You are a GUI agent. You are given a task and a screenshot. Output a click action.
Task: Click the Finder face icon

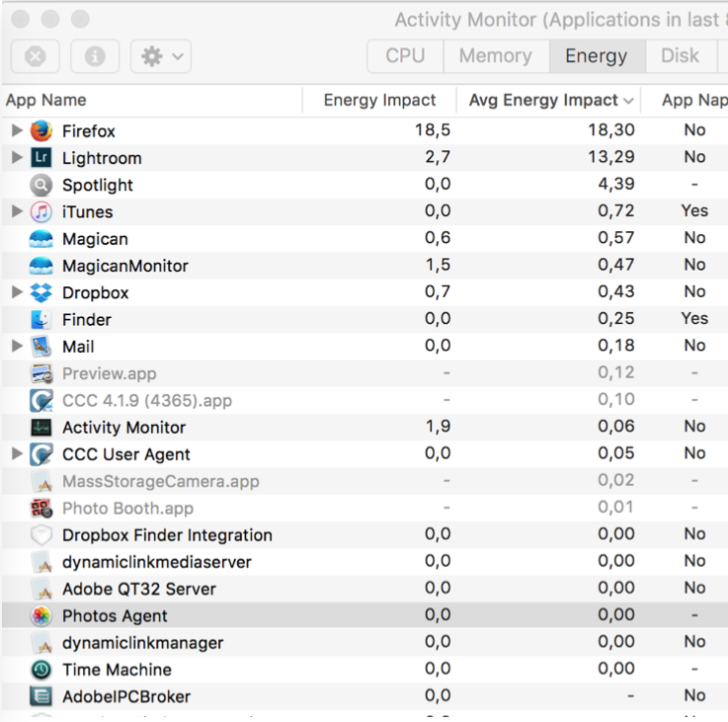(41, 319)
